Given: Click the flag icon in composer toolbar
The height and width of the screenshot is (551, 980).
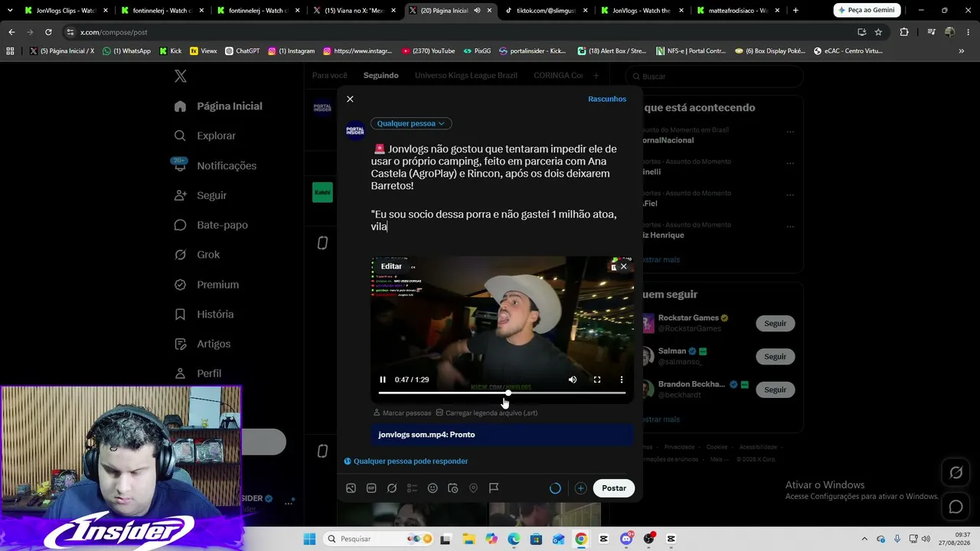Looking at the screenshot, I should [x=494, y=488].
